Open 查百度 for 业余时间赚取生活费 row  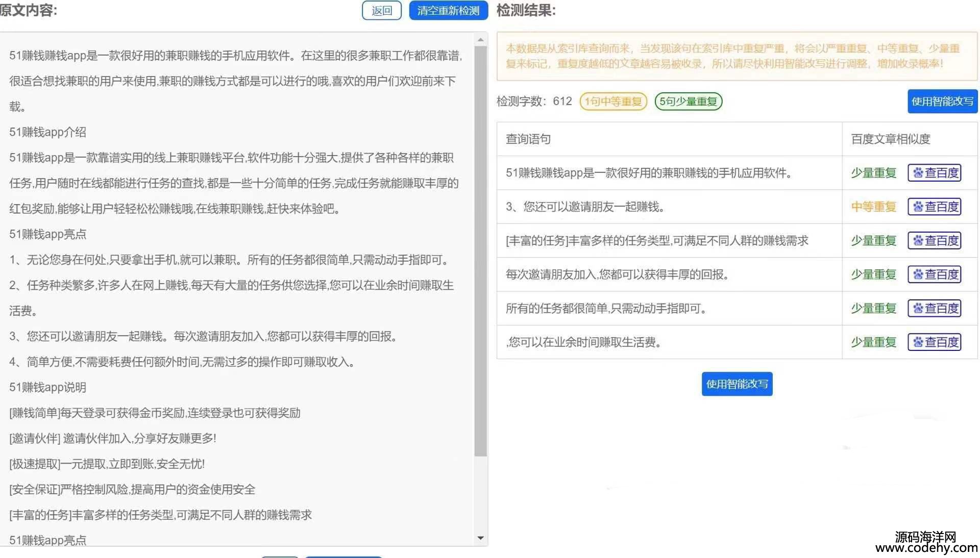(935, 342)
